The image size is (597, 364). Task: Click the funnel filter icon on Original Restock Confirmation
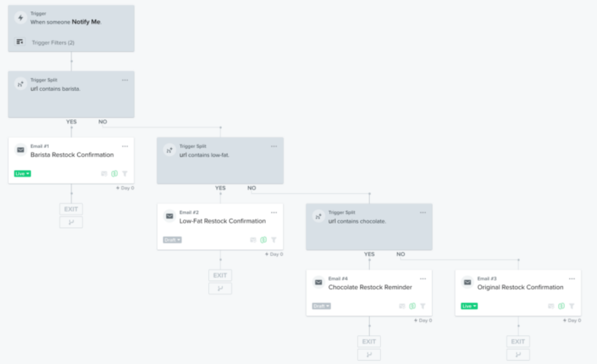pyautogui.click(x=571, y=306)
